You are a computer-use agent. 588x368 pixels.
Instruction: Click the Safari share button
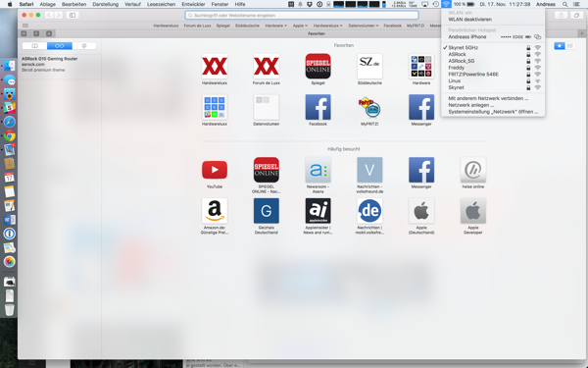561,15
